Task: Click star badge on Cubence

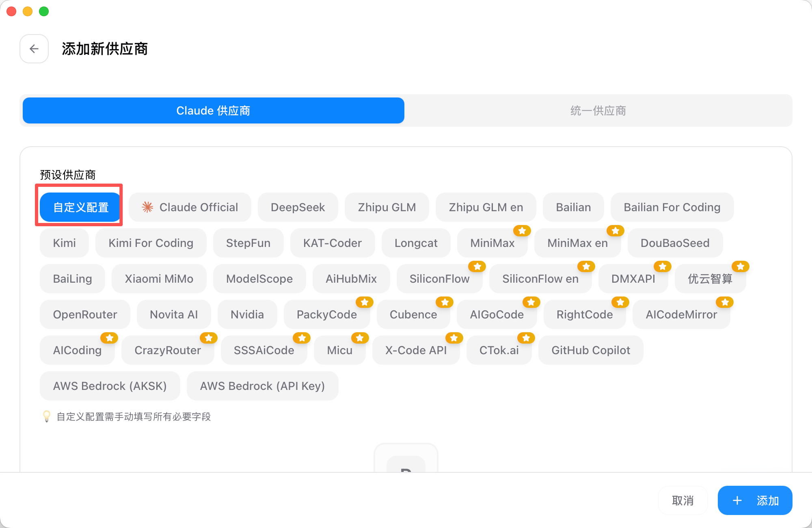Action: (x=445, y=302)
